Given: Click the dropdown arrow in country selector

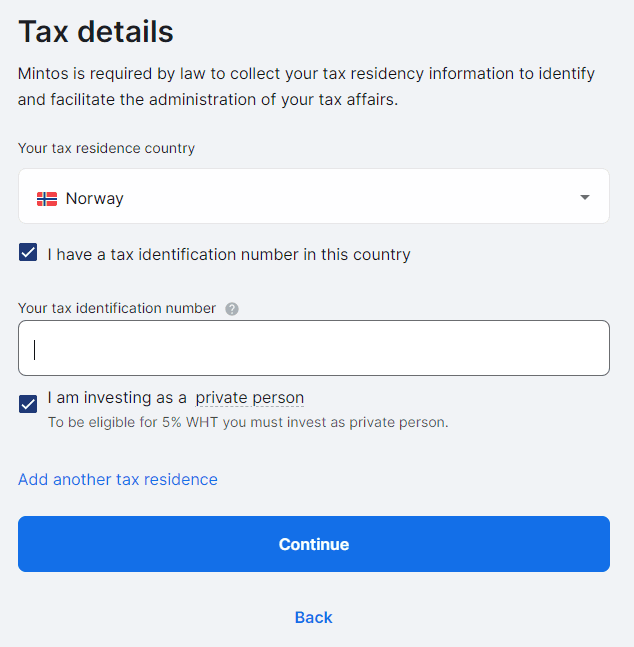Looking at the screenshot, I should coord(585,198).
